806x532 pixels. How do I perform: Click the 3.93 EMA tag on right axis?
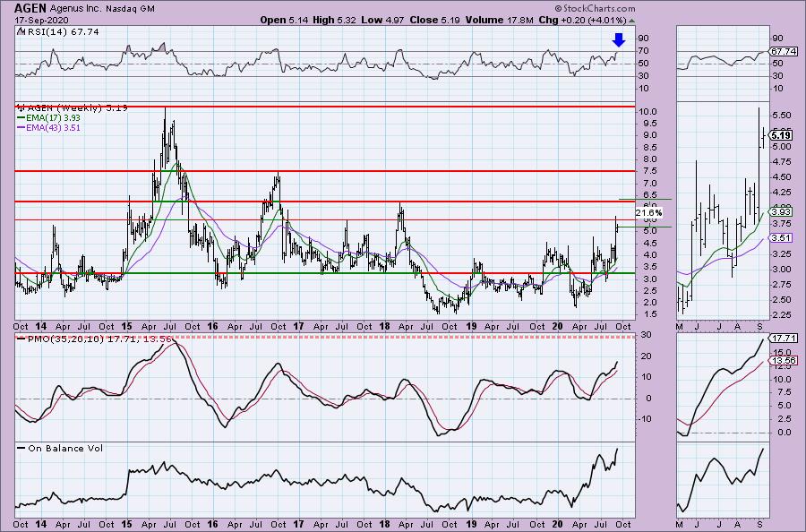pos(780,211)
